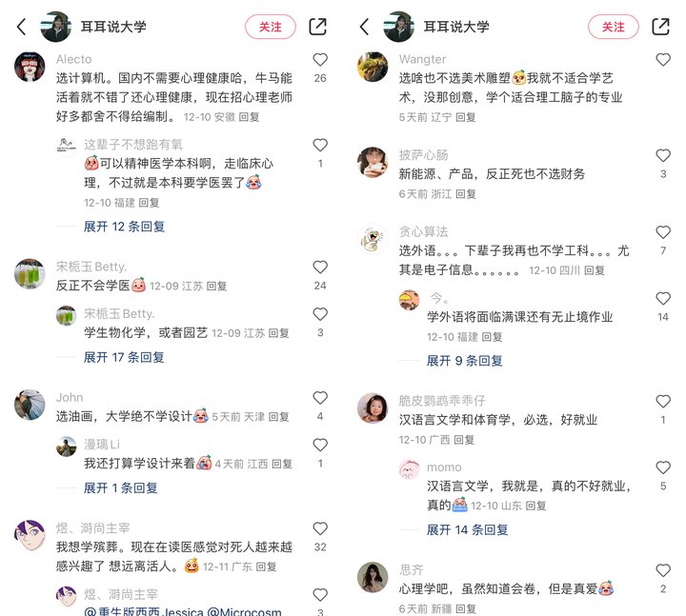Tap heart on Wangter's comment
686x616 pixels.
point(663,59)
